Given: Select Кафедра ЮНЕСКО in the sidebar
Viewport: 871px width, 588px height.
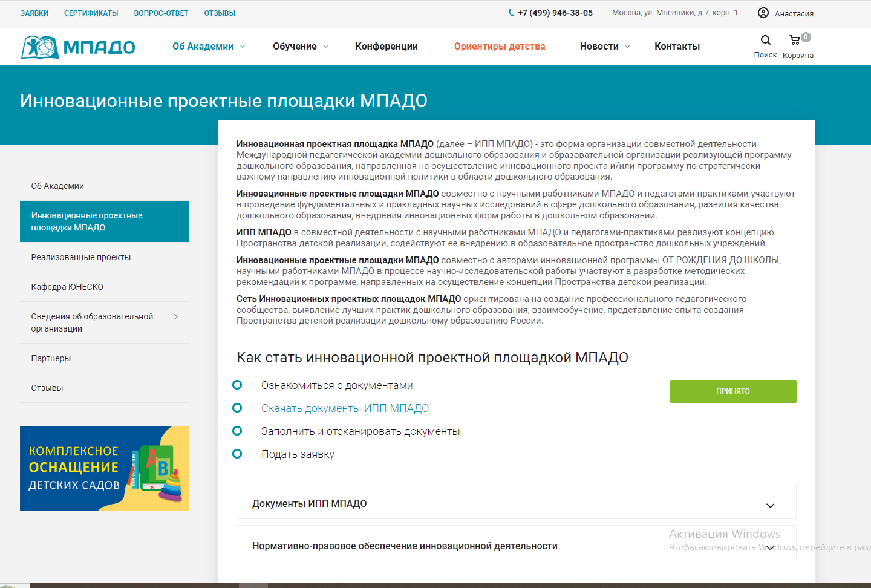Looking at the screenshot, I should (67, 287).
